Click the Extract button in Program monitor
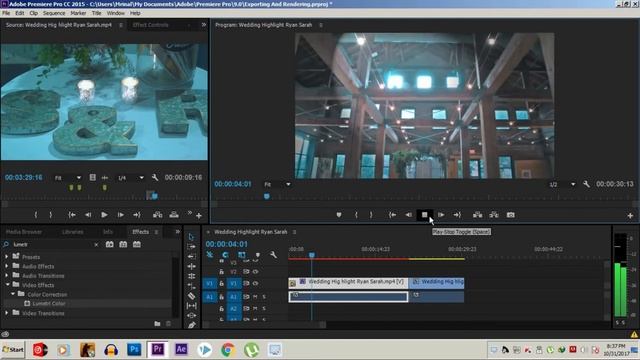The height and width of the screenshot is (360, 640). pyautogui.click(x=494, y=215)
